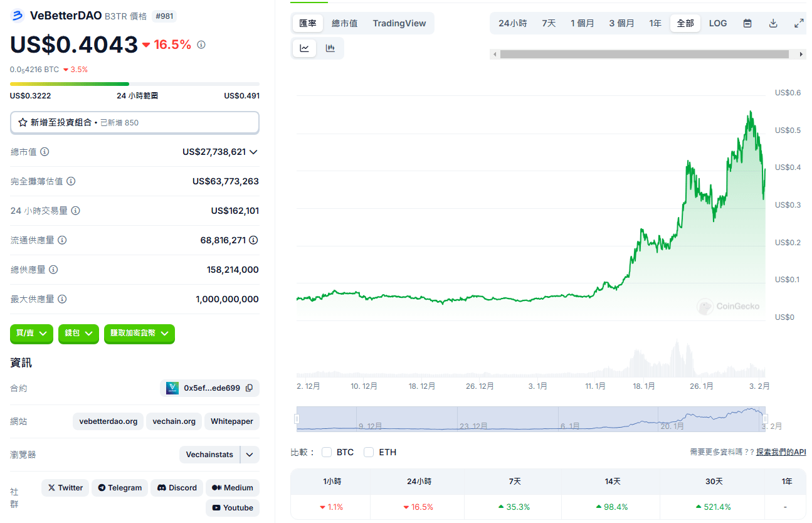This screenshot has width=812, height=523.
Task: Open the 買/賣 dropdown
Action: [x=31, y=334]
